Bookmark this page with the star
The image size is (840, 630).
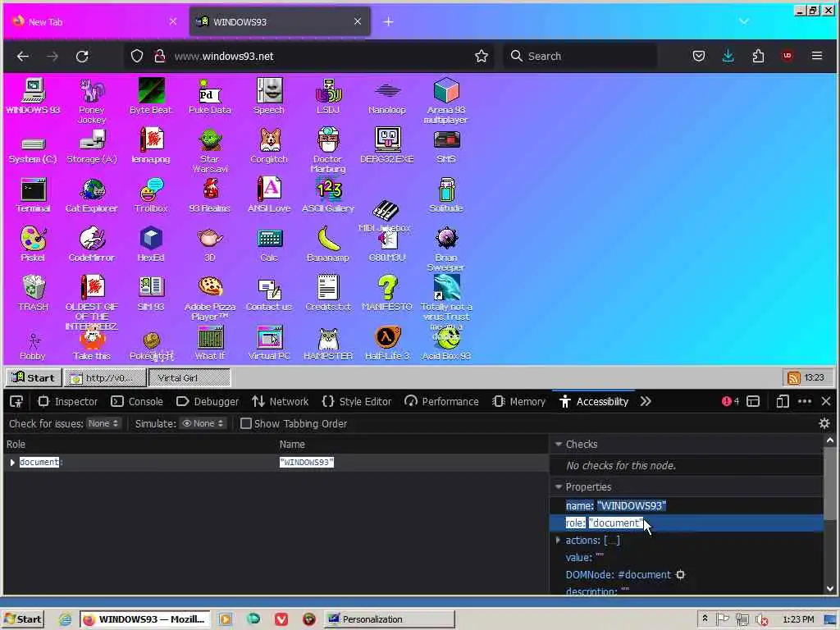point(481,56)
